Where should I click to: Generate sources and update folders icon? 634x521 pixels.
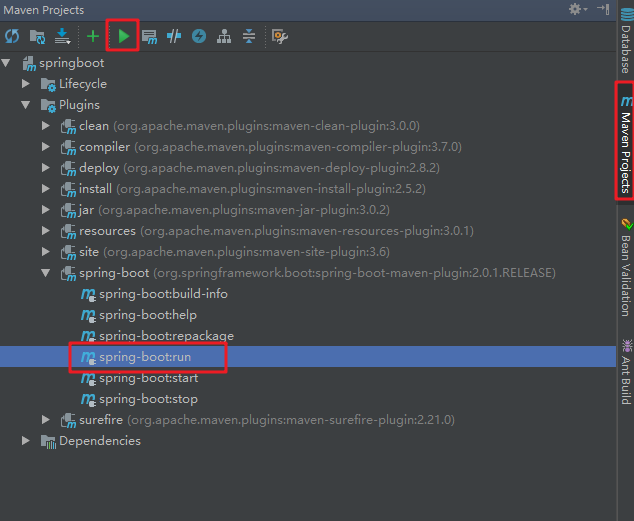(x=37, y=36)
